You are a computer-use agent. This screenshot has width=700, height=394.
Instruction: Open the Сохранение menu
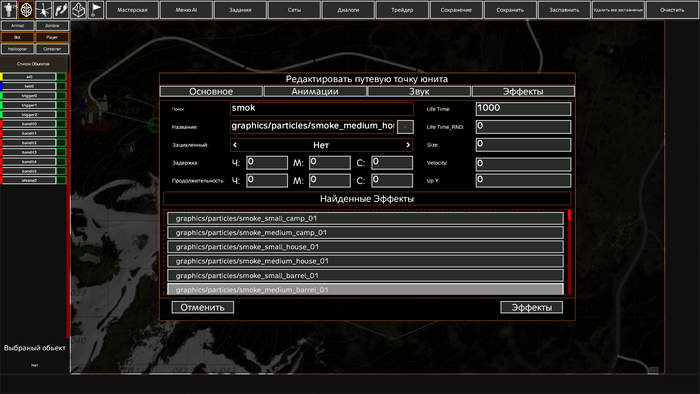click(456, 10)
